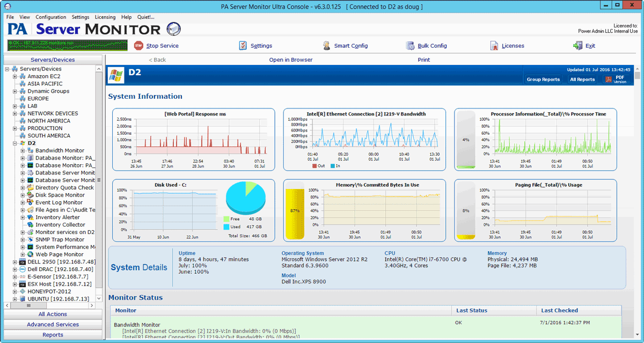Click the PDF Version icon
This screenshot has width=644, height=343.
pos(609,79)
